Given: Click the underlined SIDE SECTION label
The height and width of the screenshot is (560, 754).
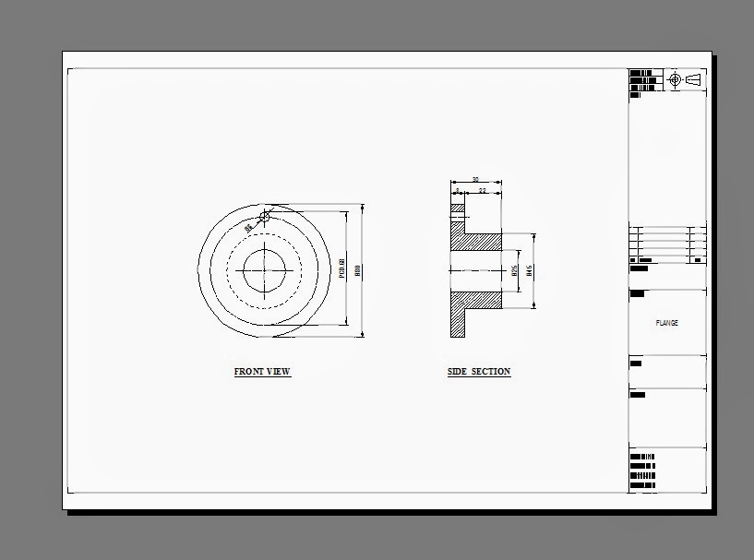Looking at the screenshot, I should (478, 371).
